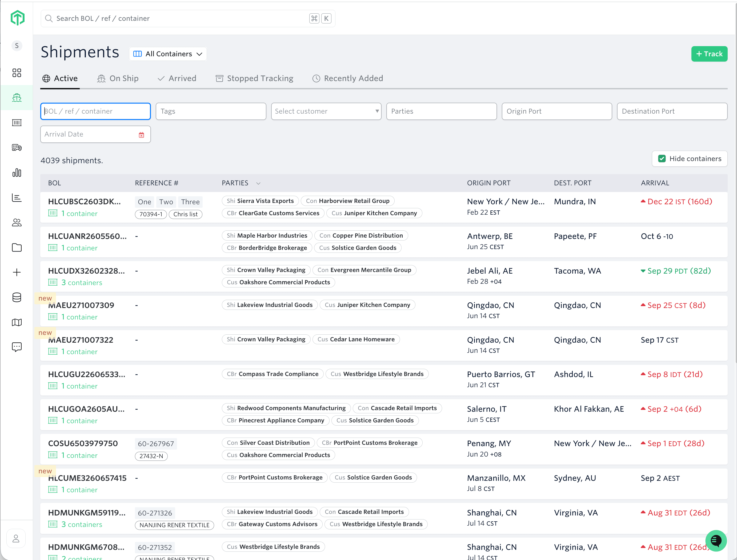The height and width of the screenshot is (560, 737).
Task: Click the Arrival Date field
Action: click(x=95, y=134)
